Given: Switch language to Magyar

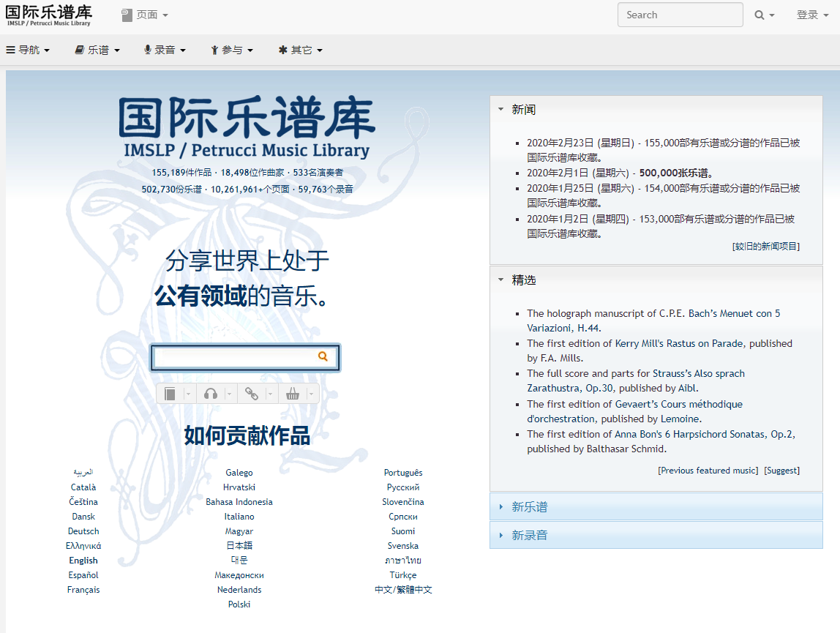Looking at the screenshot, I should [x=239, y=531].
